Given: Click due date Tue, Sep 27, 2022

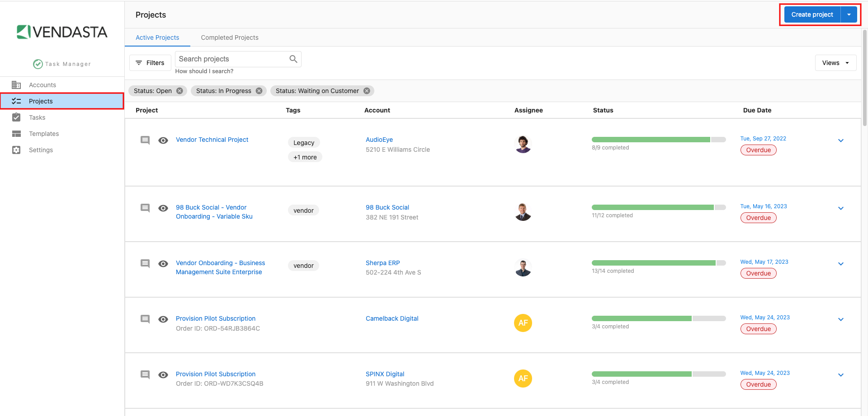Looking at the screenshot, I should coord(763,139).
